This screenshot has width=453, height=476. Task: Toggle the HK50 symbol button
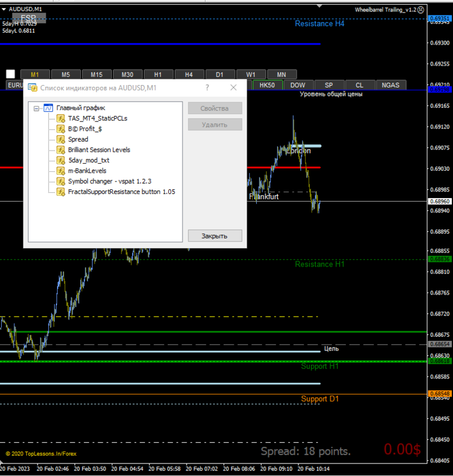pyautogui.click(x=268, y=85)
